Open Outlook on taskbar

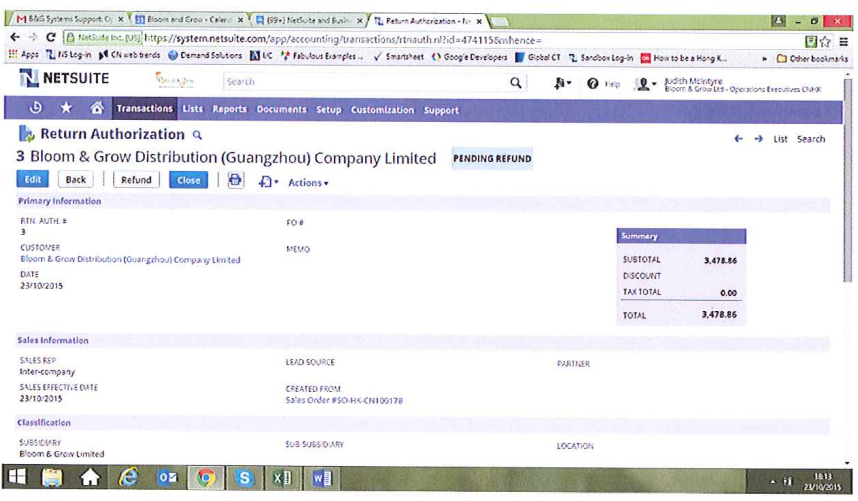(x=167, y=478)
